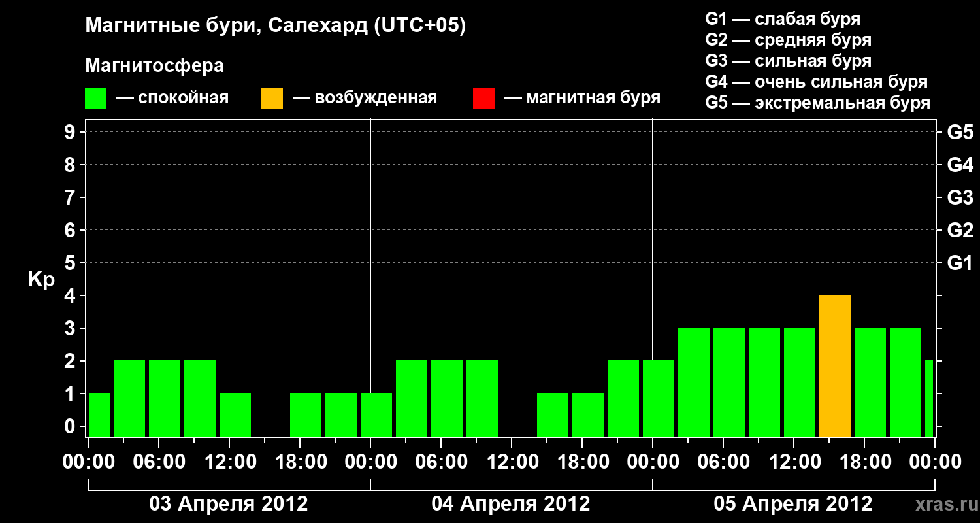The image size is (980, 523).
Task: Click the title 'Магнитные бури, Салехард (UTC+05)'
Action: click(x=276, y=26)
